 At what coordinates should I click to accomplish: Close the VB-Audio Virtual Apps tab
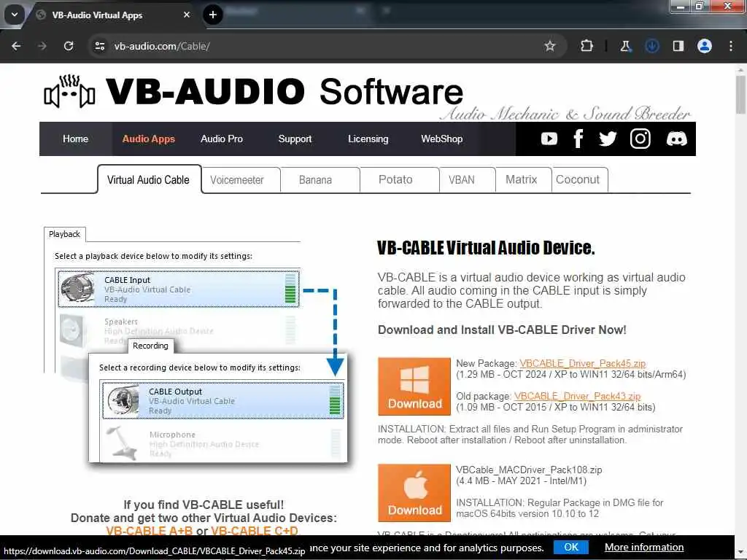coord(187,15)
